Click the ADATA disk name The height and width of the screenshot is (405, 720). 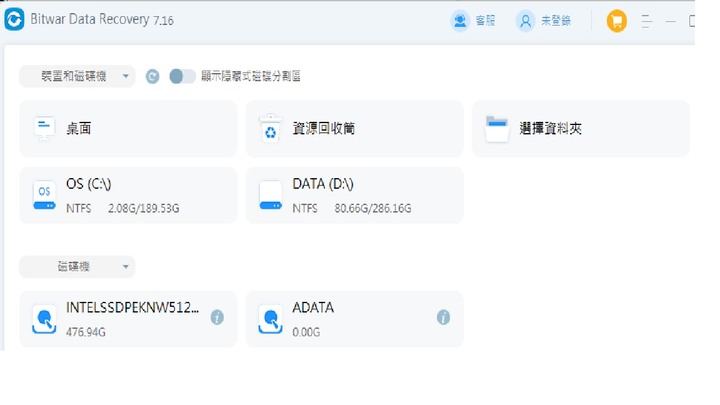click(313, 308)
